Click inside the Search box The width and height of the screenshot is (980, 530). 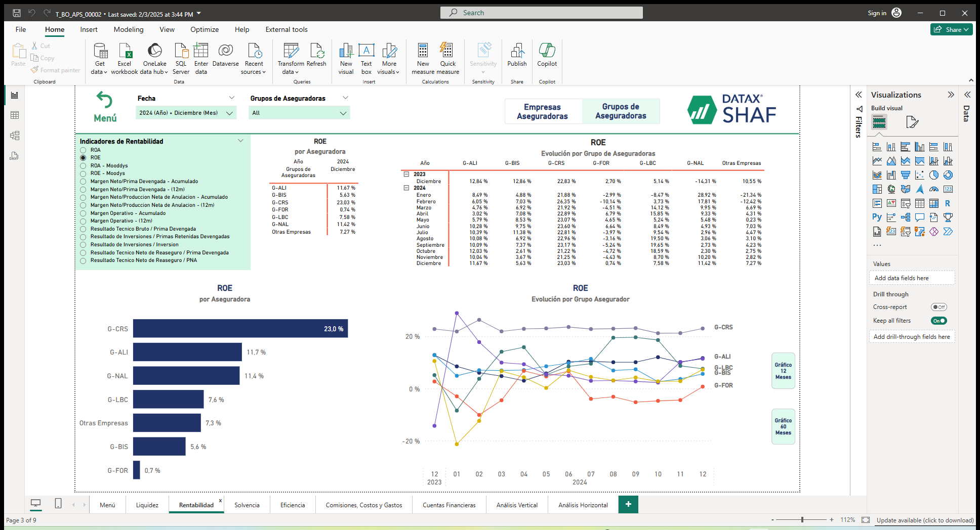[541, 12]
